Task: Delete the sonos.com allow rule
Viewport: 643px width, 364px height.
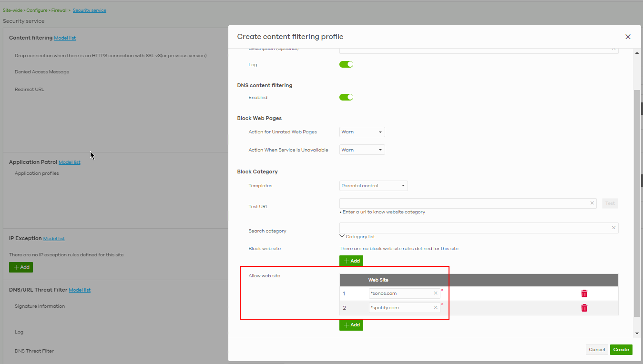Action: (584, 293)
